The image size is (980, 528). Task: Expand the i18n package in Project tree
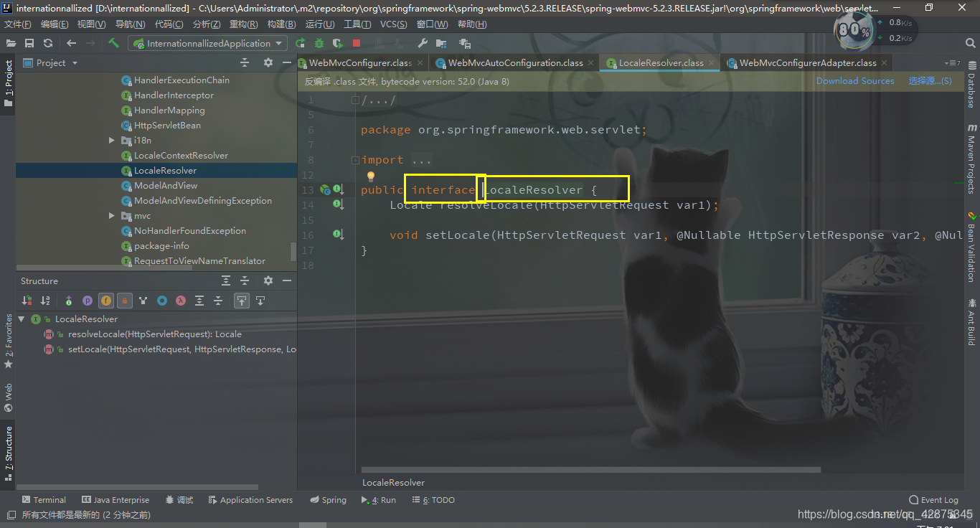point(112,141)
